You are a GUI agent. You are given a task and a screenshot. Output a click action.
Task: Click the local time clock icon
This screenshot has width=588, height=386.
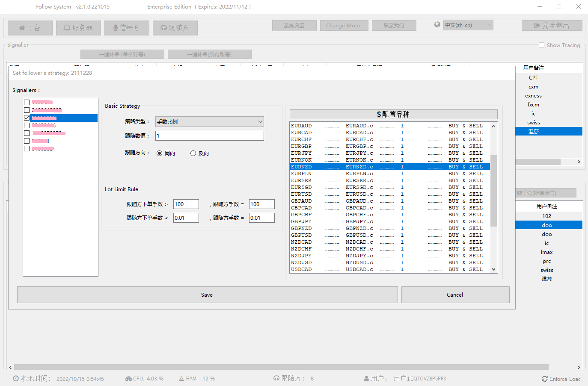click(16, 379)
